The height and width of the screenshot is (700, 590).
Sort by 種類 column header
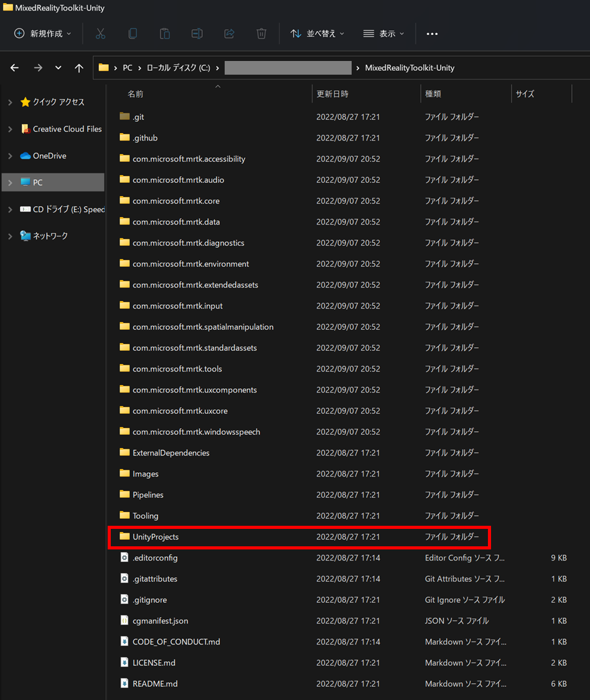433,94
